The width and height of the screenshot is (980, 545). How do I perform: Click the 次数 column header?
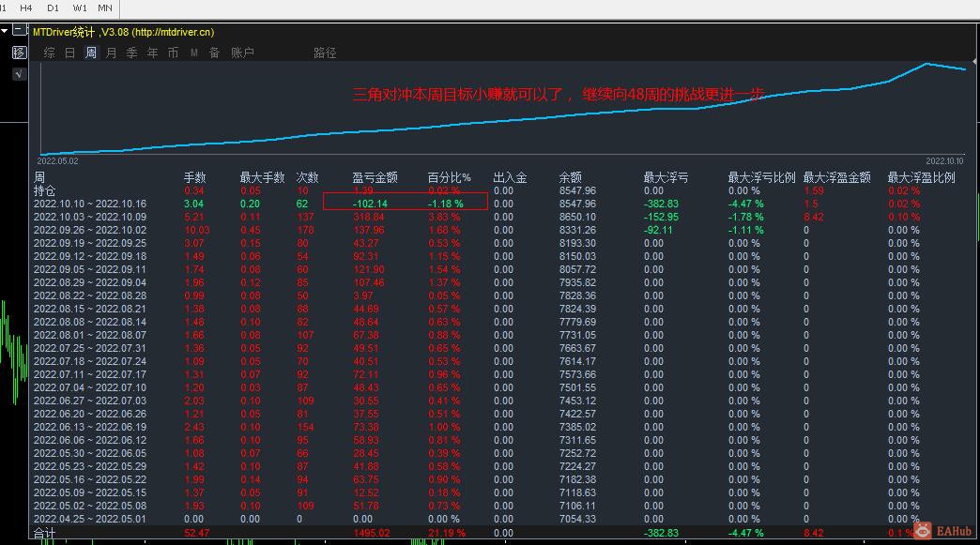click(x=307, y=177)
